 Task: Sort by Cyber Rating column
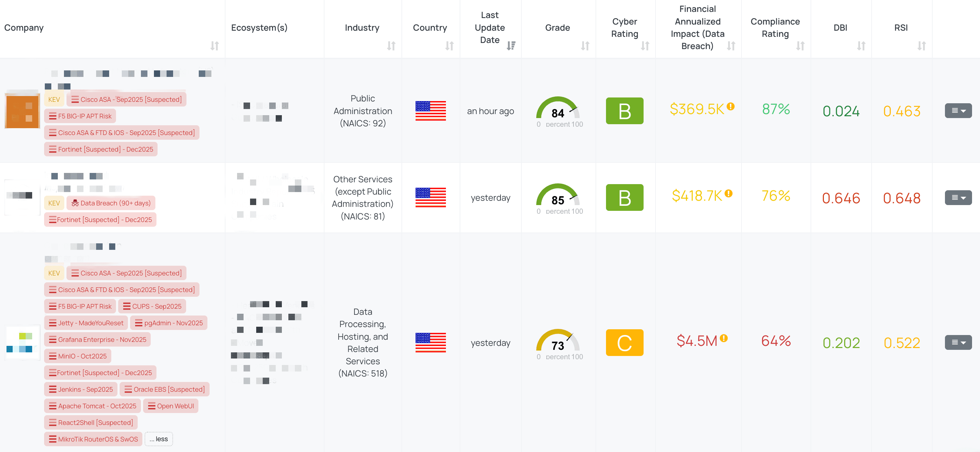(645, 46)
